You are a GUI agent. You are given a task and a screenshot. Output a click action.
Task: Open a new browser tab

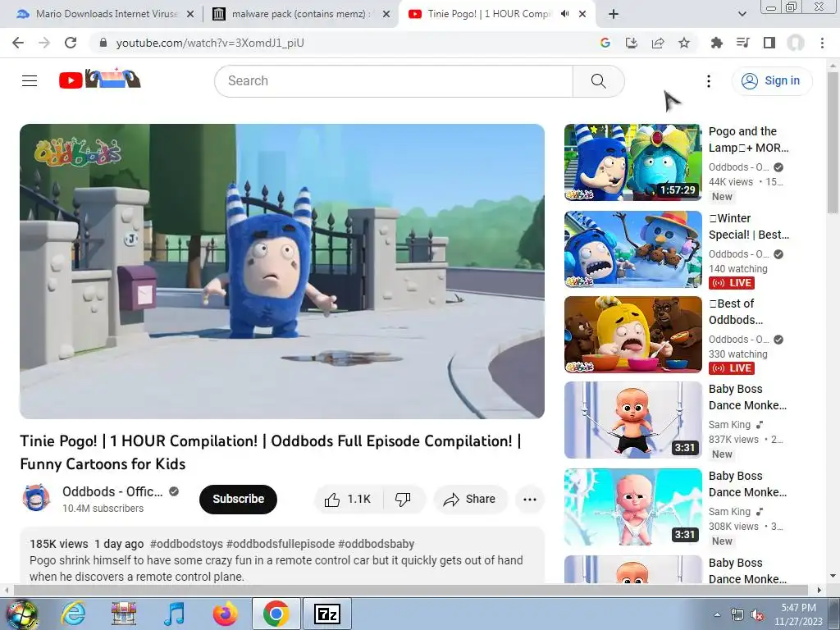pos(614,14)
